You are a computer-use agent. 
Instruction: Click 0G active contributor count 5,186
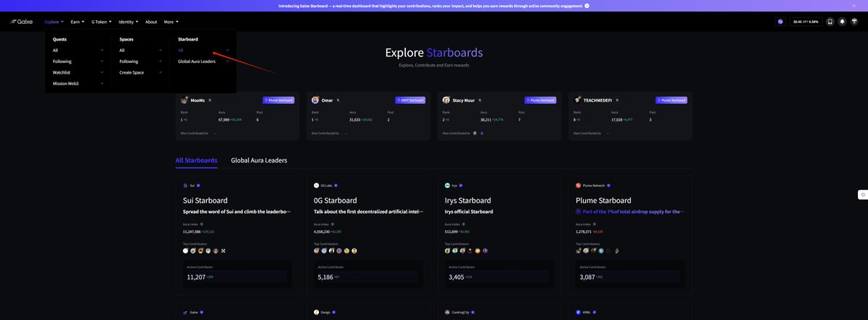coord(326,277)
